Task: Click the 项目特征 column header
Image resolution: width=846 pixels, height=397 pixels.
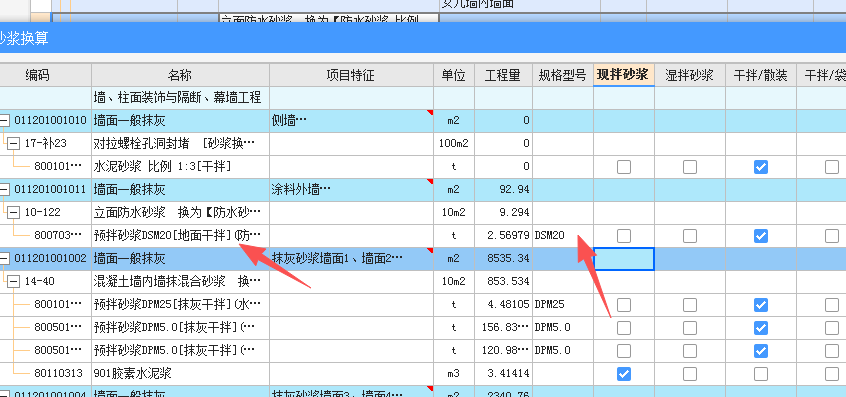Action: point(351,75)
